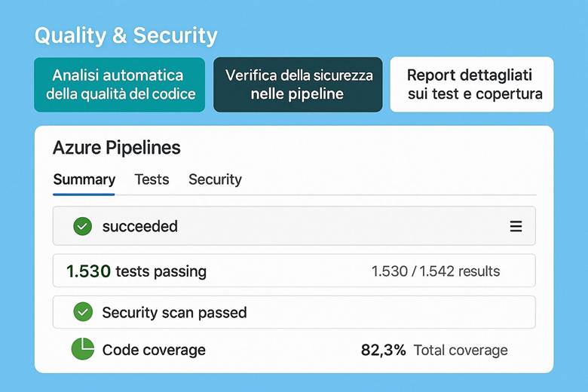
Task: Click the Azure Pipelines heading
Action: (x=116, y=148)
